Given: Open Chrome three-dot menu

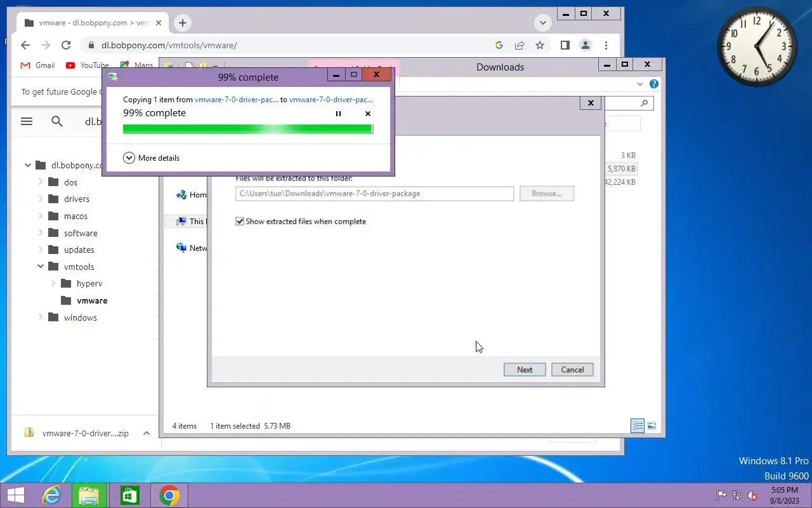Looking at the screenshot, I should [x=606, y=45].
